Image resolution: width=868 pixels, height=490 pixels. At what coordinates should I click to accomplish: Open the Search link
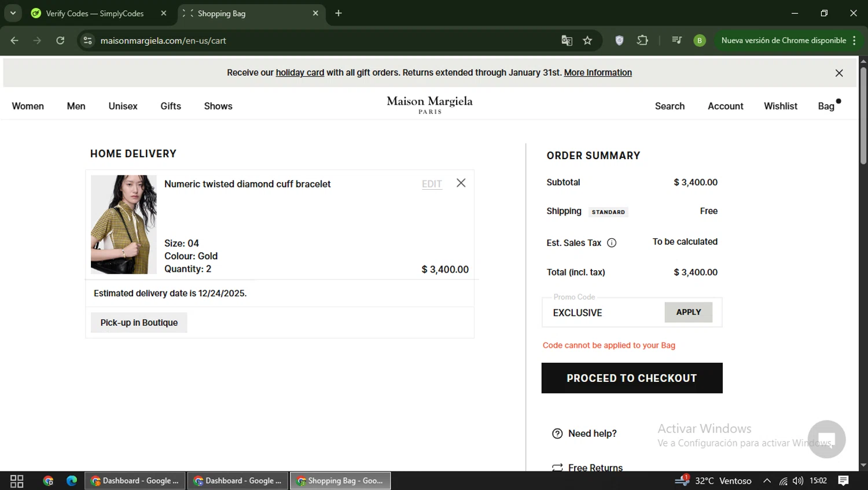(670, 106)
